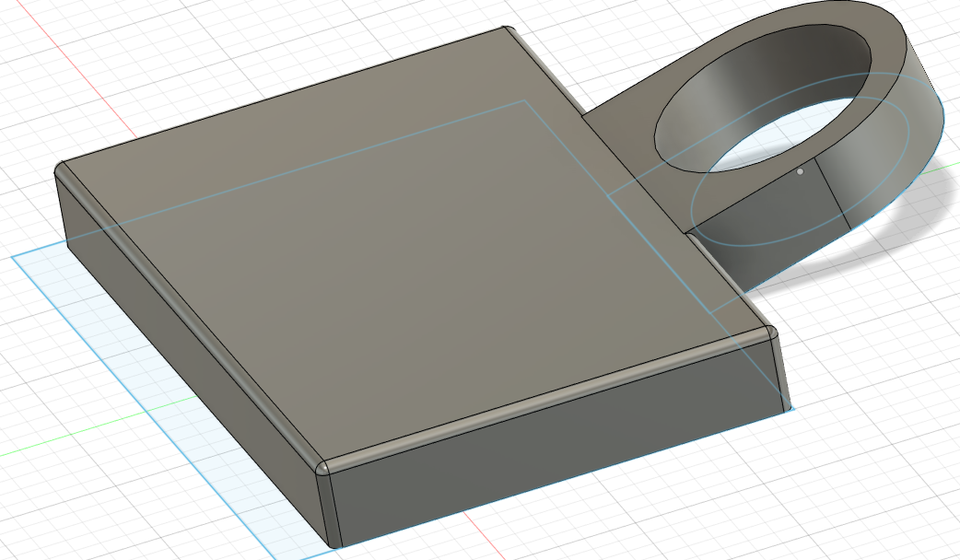Select the large flat top face of the square body
The height and width of the screenshot is (560, 960).
pos(416,245)
